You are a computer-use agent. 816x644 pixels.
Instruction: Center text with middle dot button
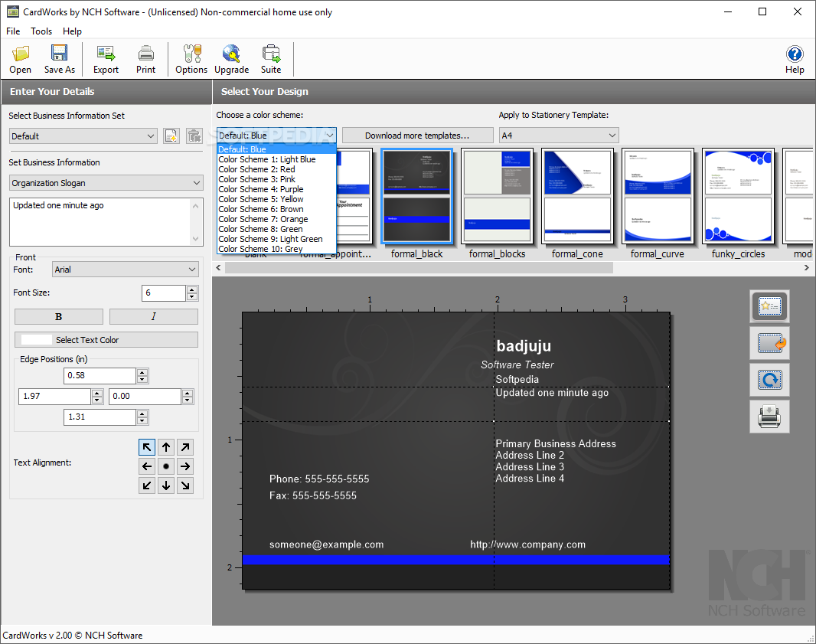coord(166,466)
